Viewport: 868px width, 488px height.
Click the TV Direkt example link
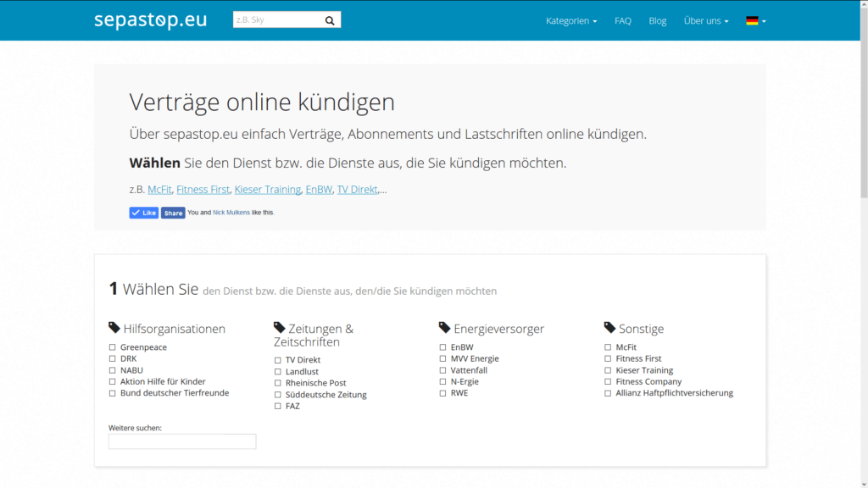(357, 189)
